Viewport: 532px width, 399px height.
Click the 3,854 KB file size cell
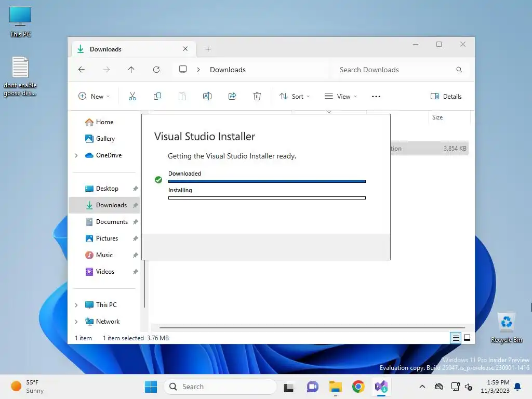(455, 149)
